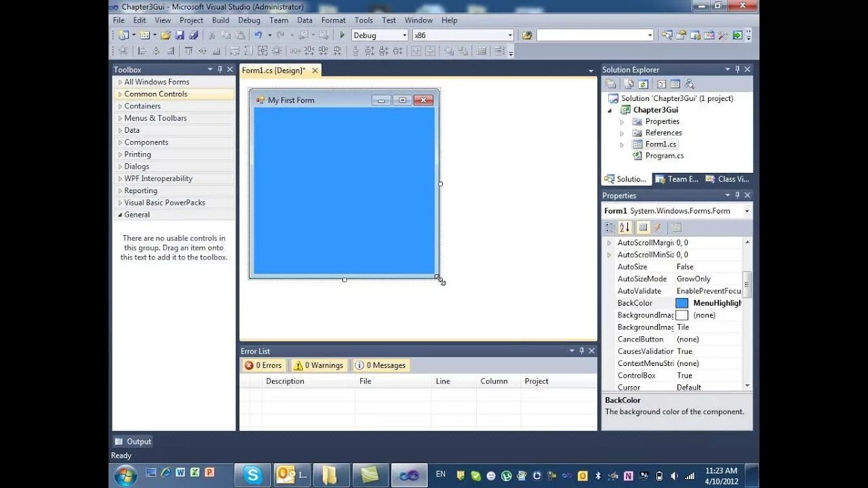The width and height of the screenshot is (868, 488).
Task: Click the Bring to Front layout icon
Action: point(448,51)
